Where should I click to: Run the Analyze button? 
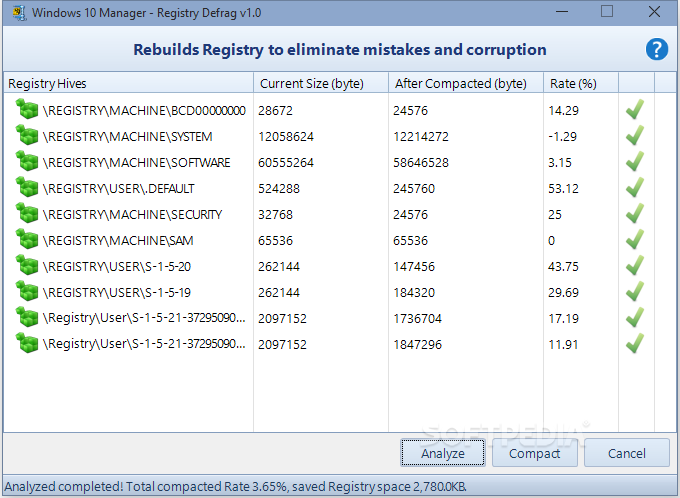click(x=443, y=453)
